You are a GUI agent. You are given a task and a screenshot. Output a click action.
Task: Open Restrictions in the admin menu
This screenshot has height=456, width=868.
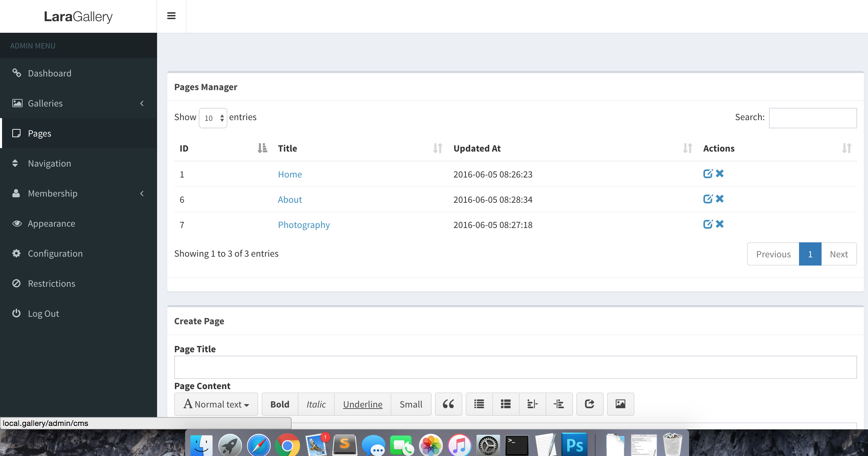79,283
